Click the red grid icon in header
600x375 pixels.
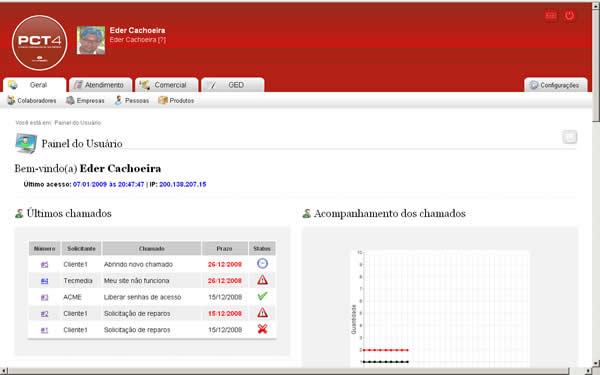click(551, 16)
